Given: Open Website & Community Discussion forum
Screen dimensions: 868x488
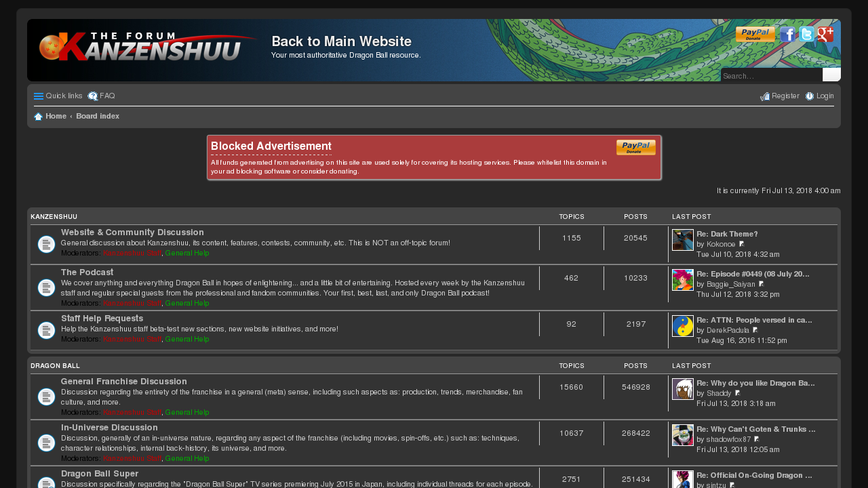Looking at the screenshot, I should point(132,232).
